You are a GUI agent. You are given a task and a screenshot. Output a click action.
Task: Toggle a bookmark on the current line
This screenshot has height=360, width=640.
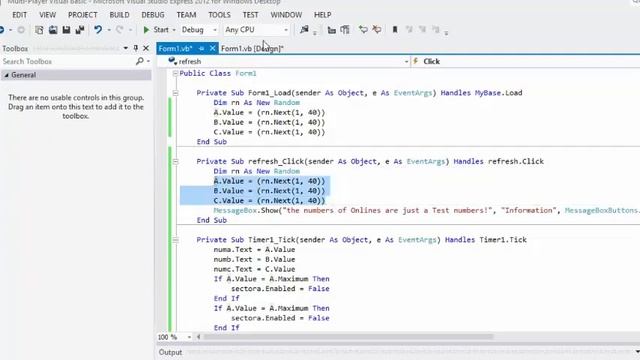coord(395,30)
